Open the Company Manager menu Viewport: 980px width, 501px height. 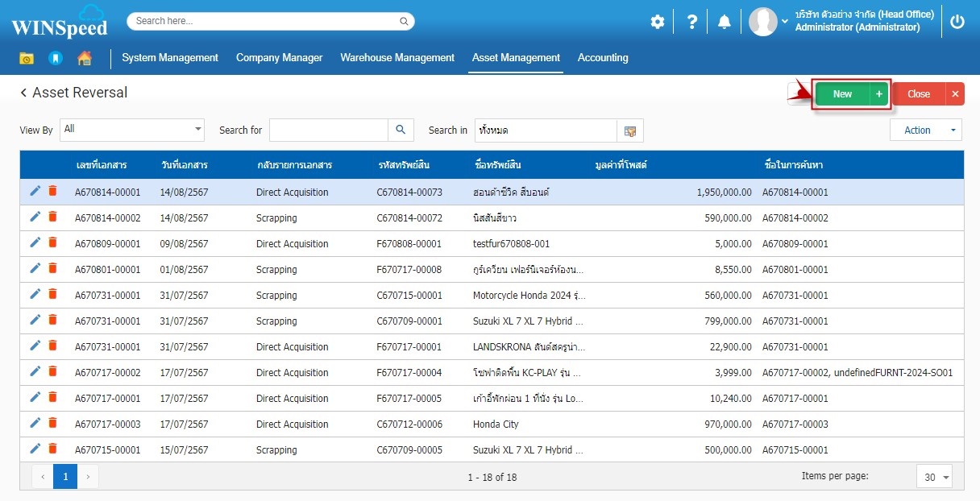pos(280,58)
